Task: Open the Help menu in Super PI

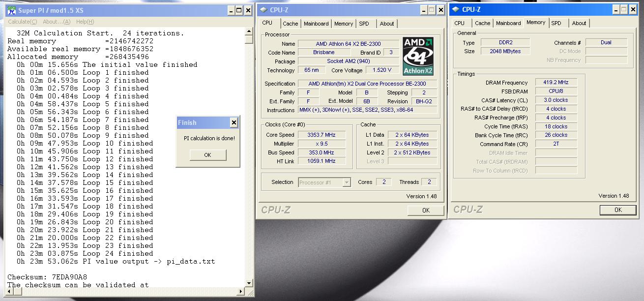Action: point(85,22)
